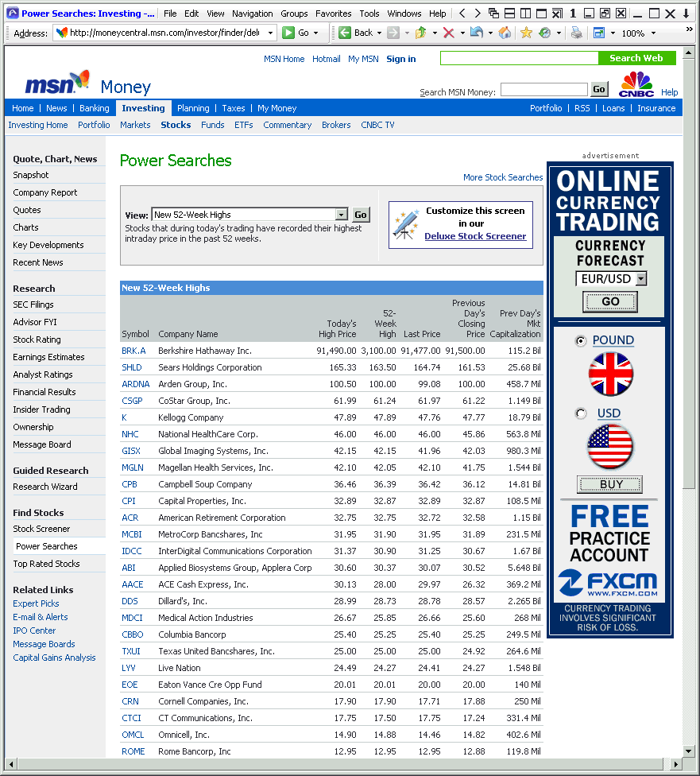The width and height of the screenshot is (700, 776).
Task: Open the View dropdown showing New 52-Week Highs
Action: (341, 215)
